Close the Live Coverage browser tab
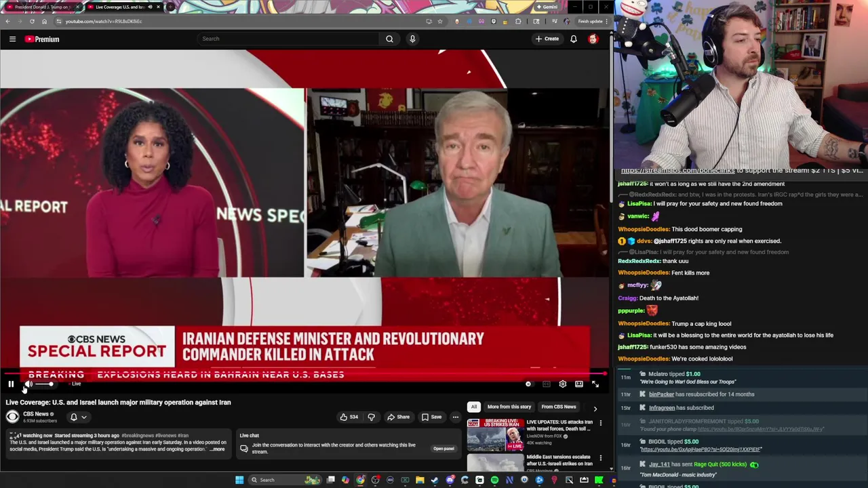868x488 pixels. (x=159, y=7)
